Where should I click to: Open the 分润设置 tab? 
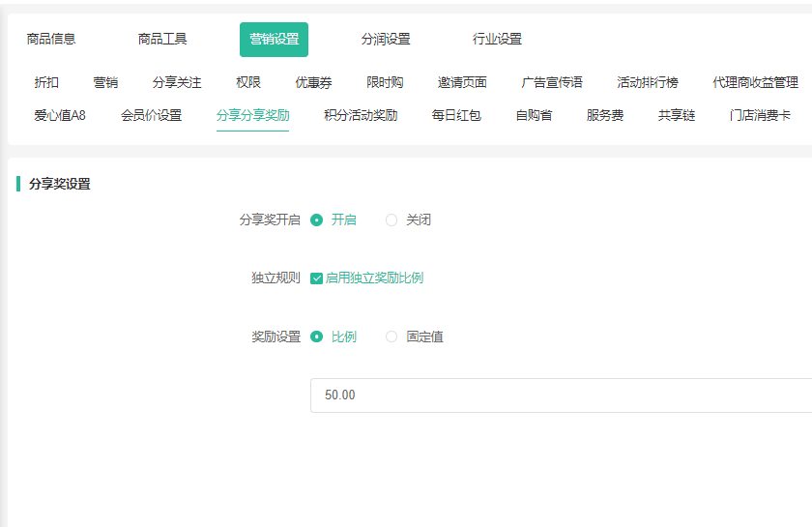(x=386, y=40)
